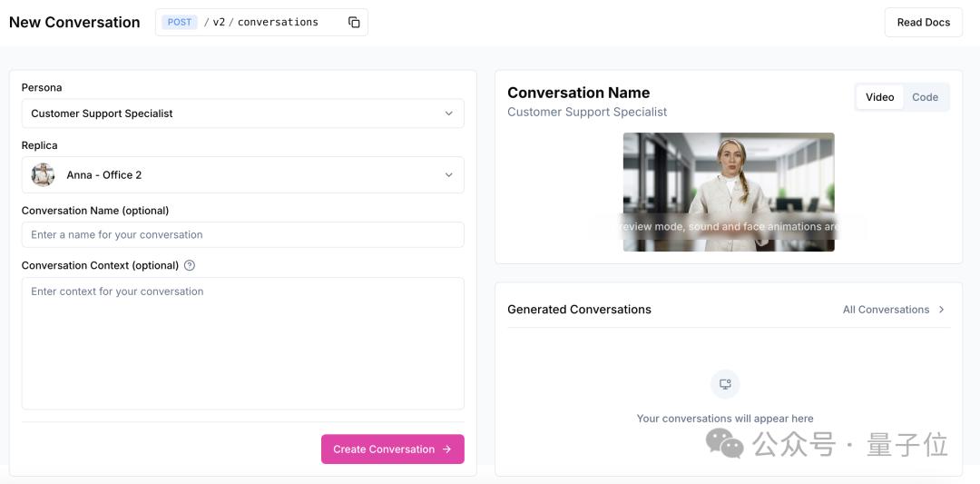This screenshot has width=980, height=484.
Task: Switch to the Video tab
Action: click(879, 97)
